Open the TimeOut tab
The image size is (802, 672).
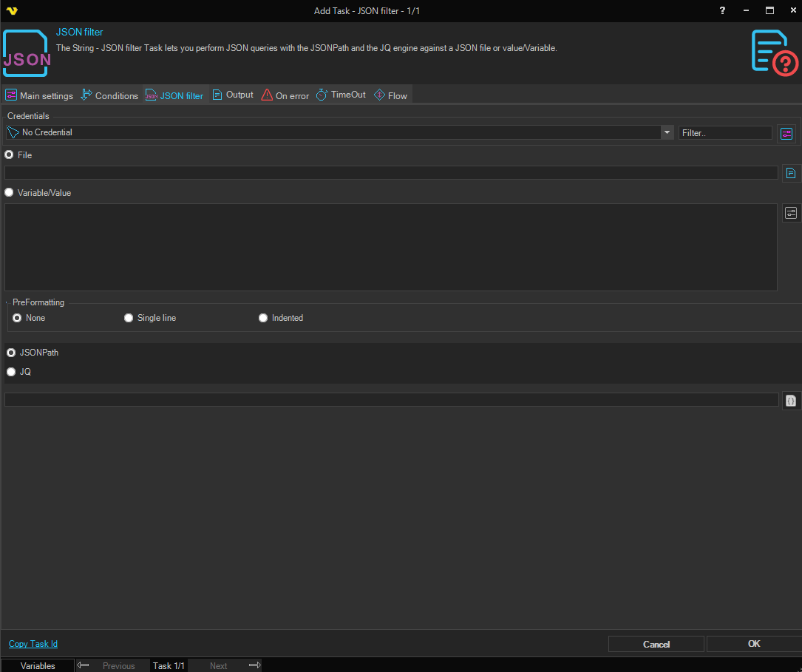pos(341,95)
